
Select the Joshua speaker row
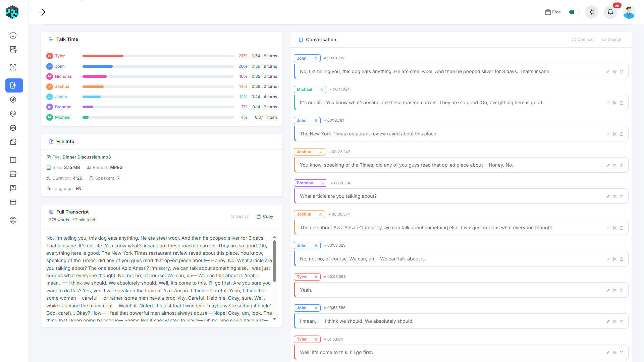coord(162,86)
